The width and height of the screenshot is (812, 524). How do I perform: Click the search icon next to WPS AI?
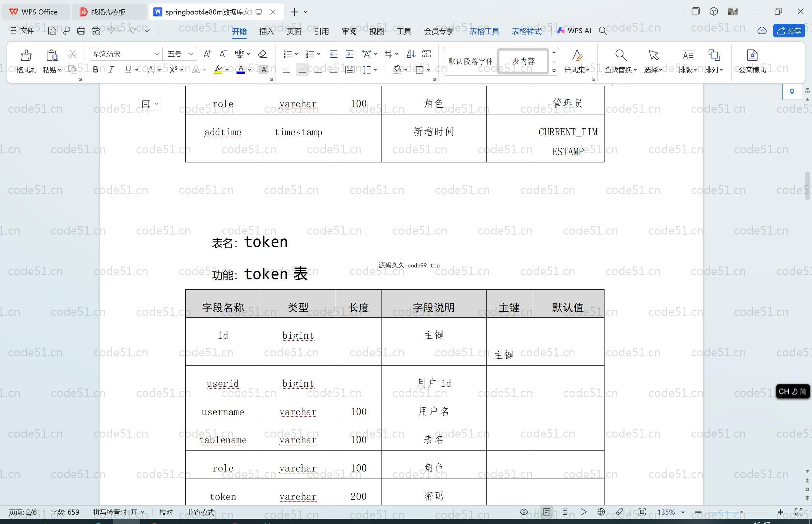(x=603, y=31)
